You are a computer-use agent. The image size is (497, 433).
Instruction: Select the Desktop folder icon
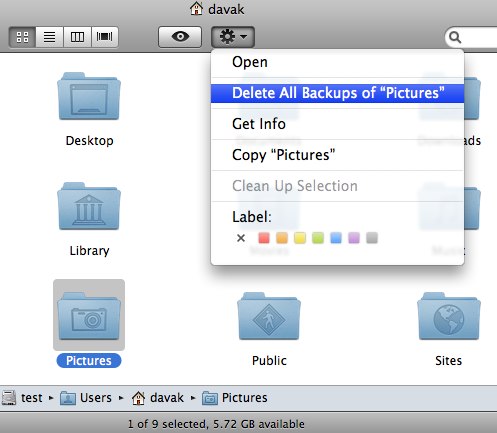89,96
